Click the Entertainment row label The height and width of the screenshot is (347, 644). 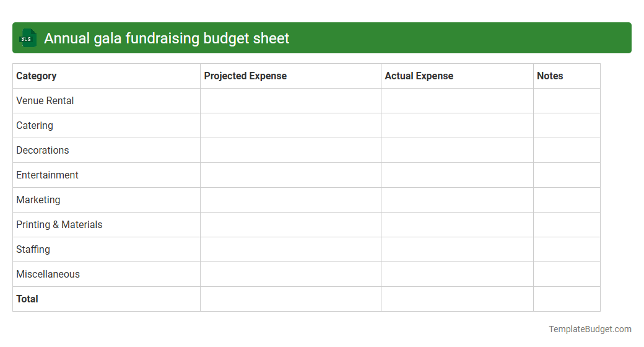47,175
